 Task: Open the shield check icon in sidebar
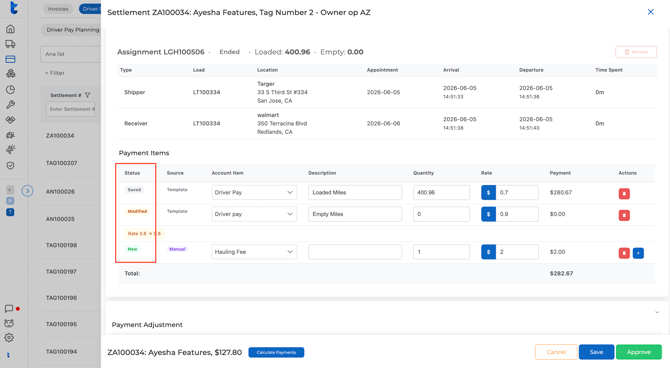10,165
